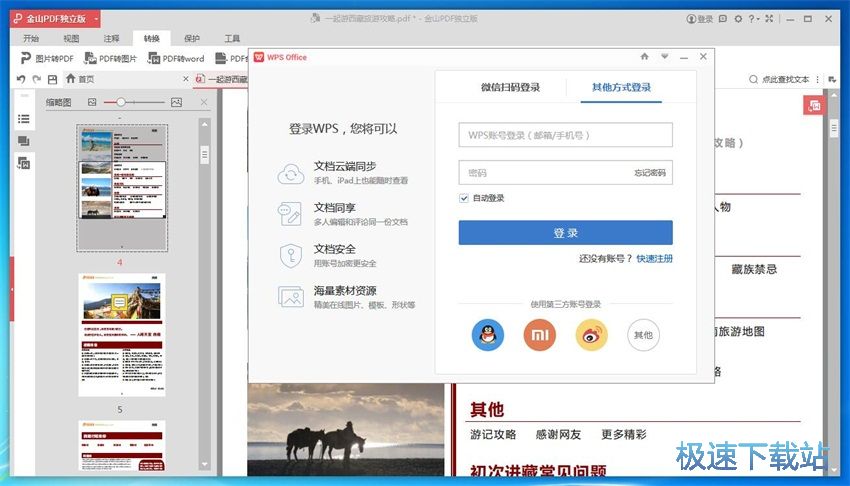Switch to 微信扫码登录 tab
The width and height of the screenshot is (850, 486).
510,87
